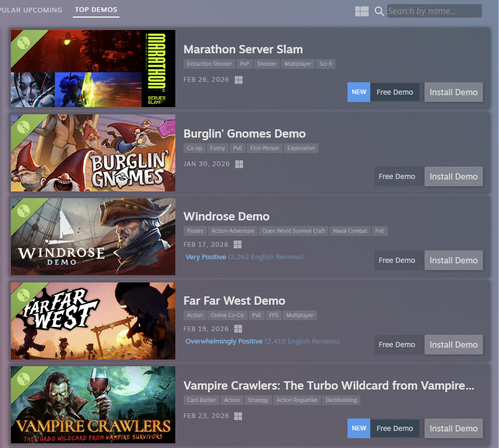Open the Far Far West Demo title
The image size is (499, 448).
[234, 301]
